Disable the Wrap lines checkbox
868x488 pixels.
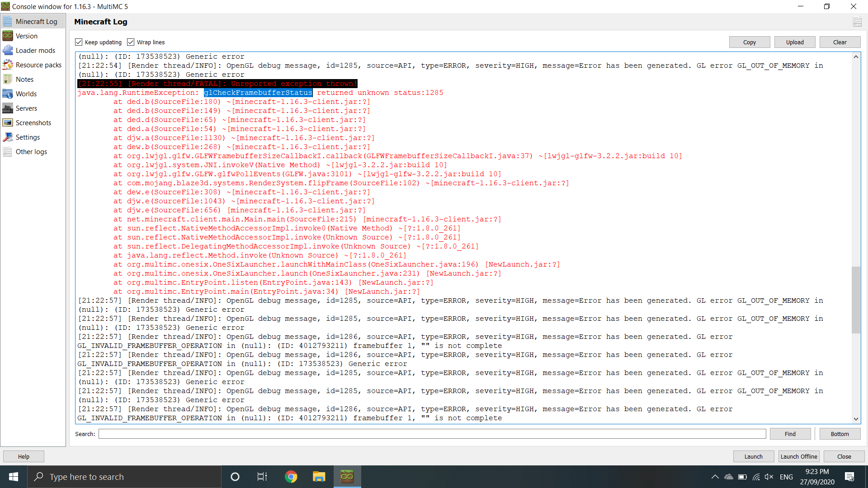tap(131, 42)
